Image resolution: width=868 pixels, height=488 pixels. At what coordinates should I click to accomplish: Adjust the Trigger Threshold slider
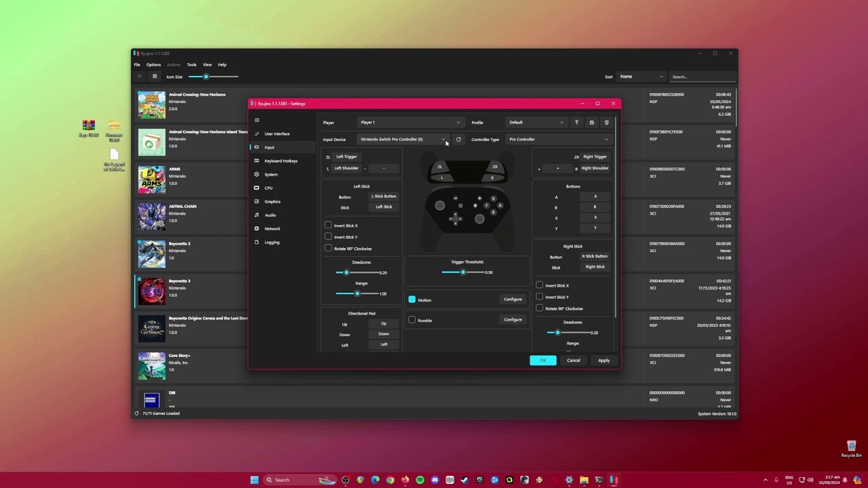point(462,272)
